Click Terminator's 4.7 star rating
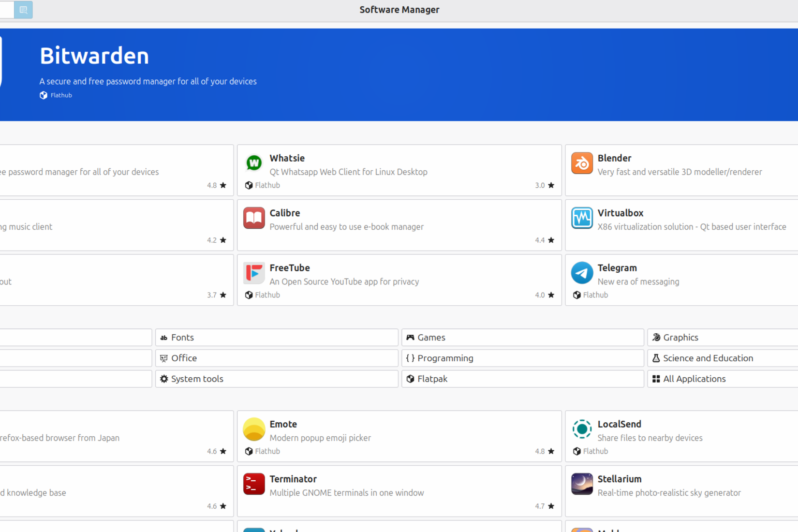Viewport: 798px width, 532px height. [x=545, y=506]
